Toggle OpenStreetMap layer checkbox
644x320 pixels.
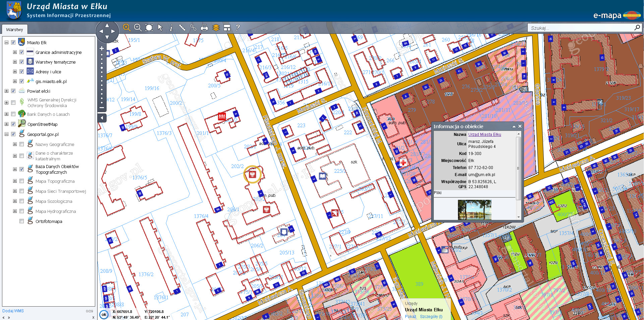(13, 124)
